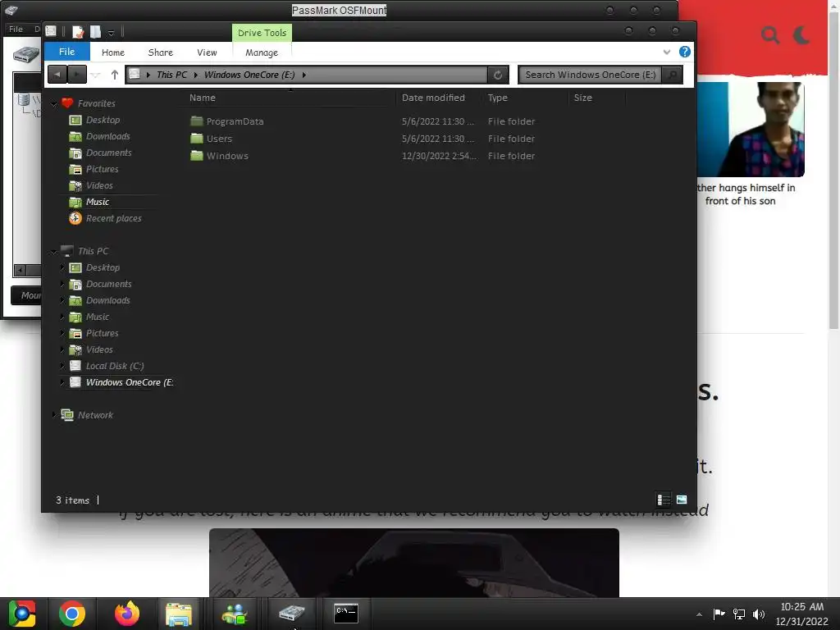Click the Forward navigation arrow in Explorer
Image resolution: width=840 pixels, height=630 pixels.
[77, 75]
